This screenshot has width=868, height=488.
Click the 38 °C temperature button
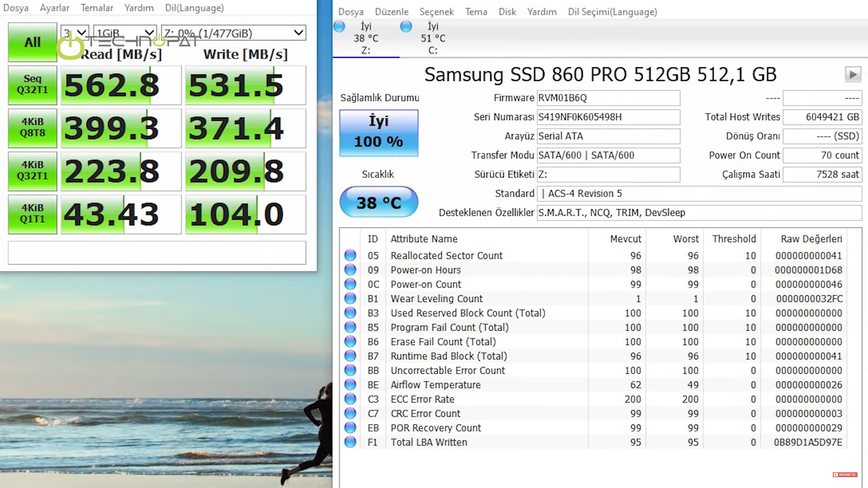[x=379, y=202]
